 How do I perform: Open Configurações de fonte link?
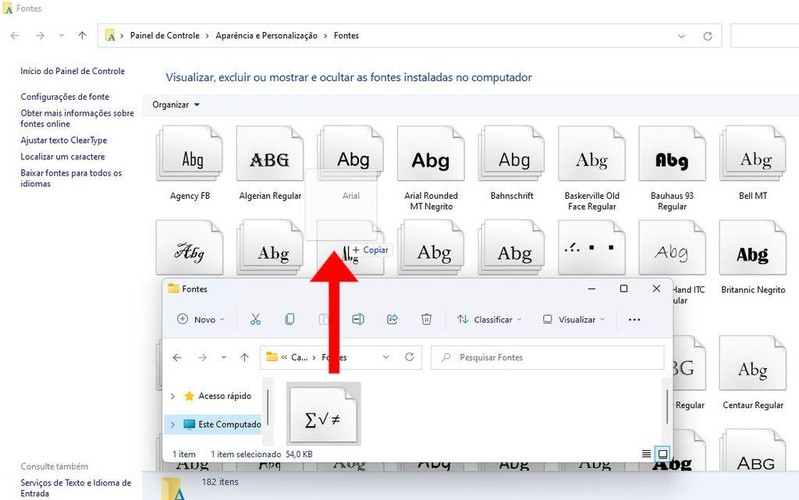point(65,96)
